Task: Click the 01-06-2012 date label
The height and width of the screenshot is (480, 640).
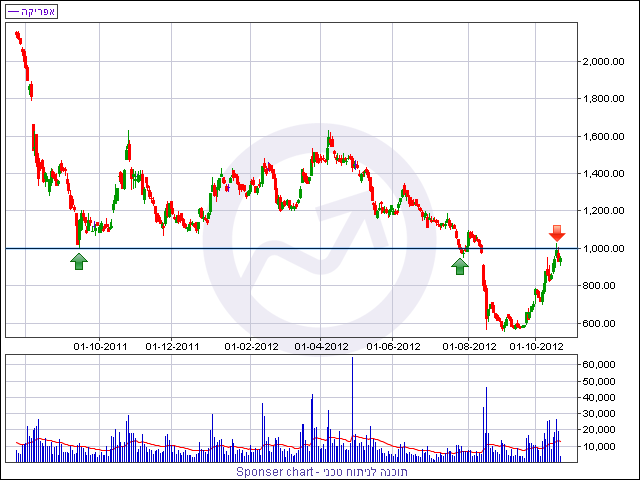Action: (393, 347)
